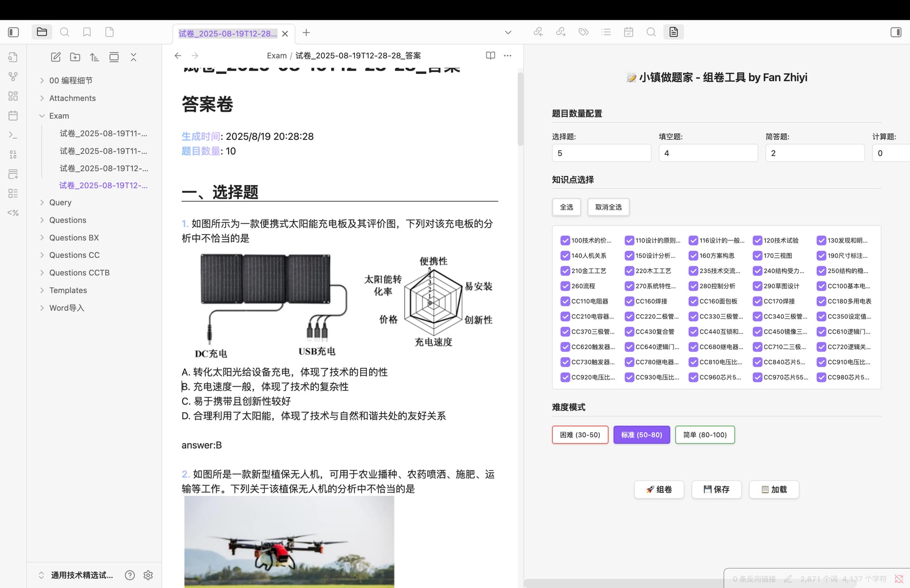The width and height of the screenshot is (910, 588).
Task: Click the change sort order icon
Action: 94,57
